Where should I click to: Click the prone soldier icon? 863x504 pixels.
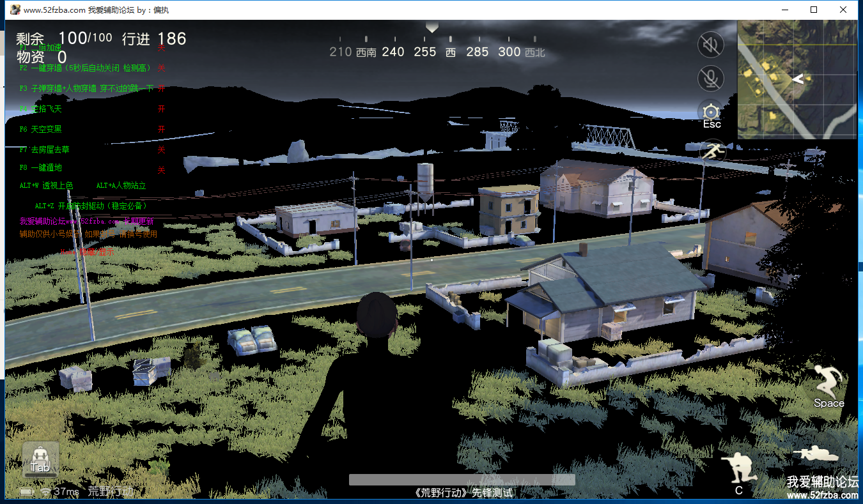click(x=815, y=453)
